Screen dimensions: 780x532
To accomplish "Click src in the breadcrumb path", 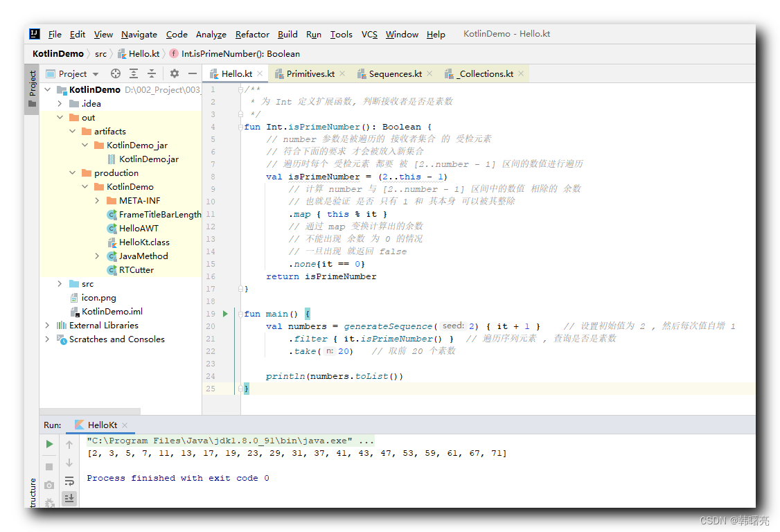I will pos(101,53).
